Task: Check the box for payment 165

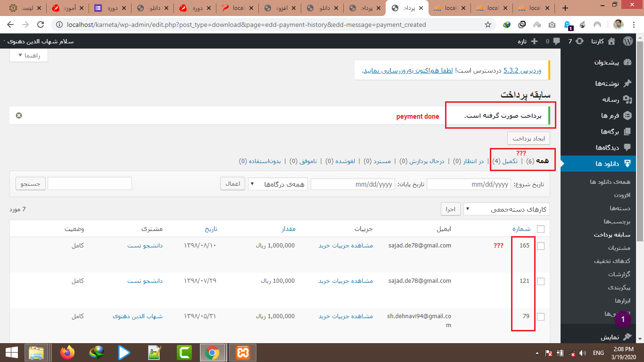Action: click(541, 246)
